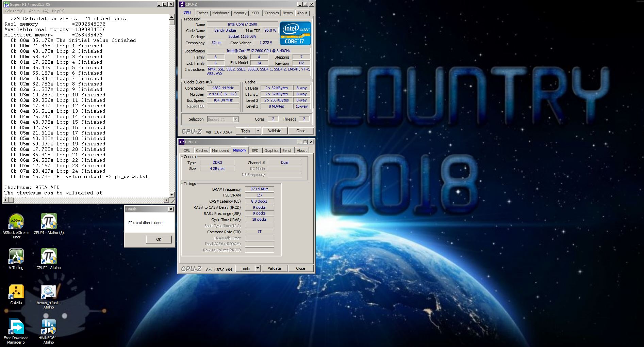The image size is (644, 347).
Task: Click Super PI horizontal scrollbar right arrow
Action: 166,200
